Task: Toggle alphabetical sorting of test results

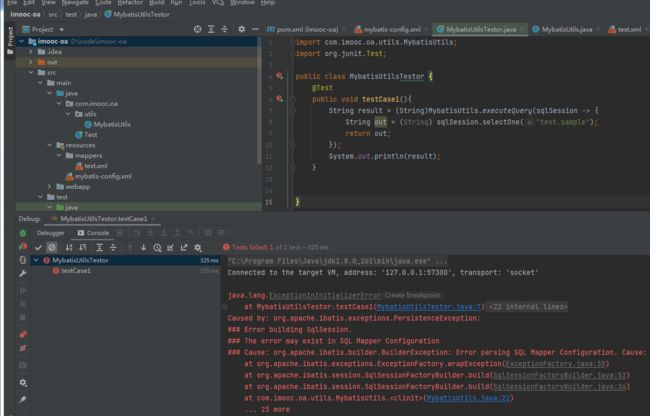Action: 69,247
